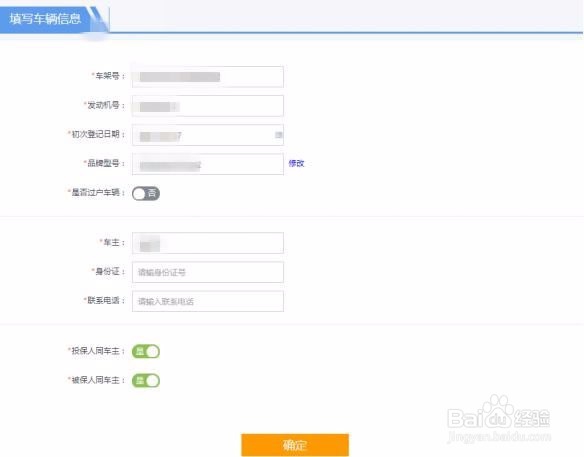Click the 发动机号 input field
584x457 pixels.
(208, 106)
